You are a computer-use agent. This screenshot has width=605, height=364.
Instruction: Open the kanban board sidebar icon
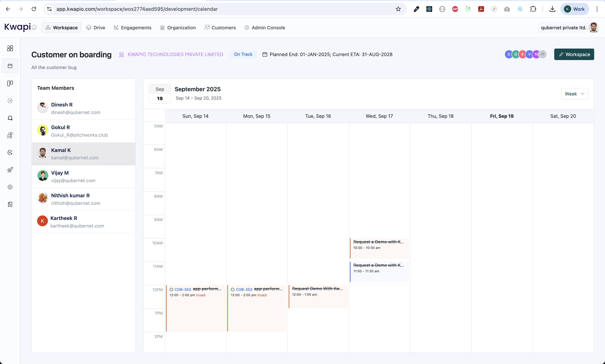[x=10, y=83]
